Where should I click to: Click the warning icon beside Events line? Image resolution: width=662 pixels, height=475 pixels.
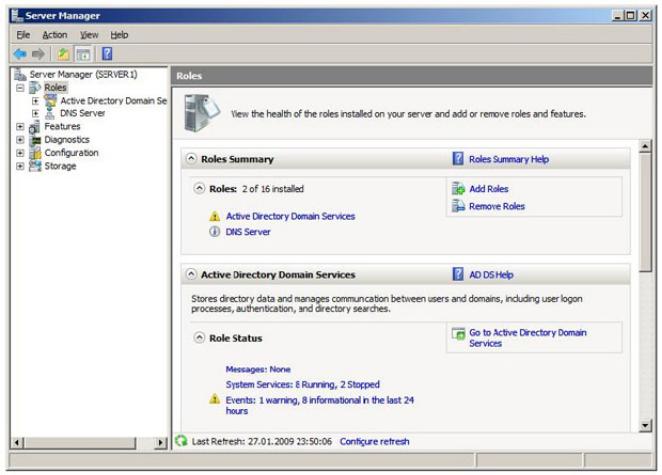coord(214,399)
